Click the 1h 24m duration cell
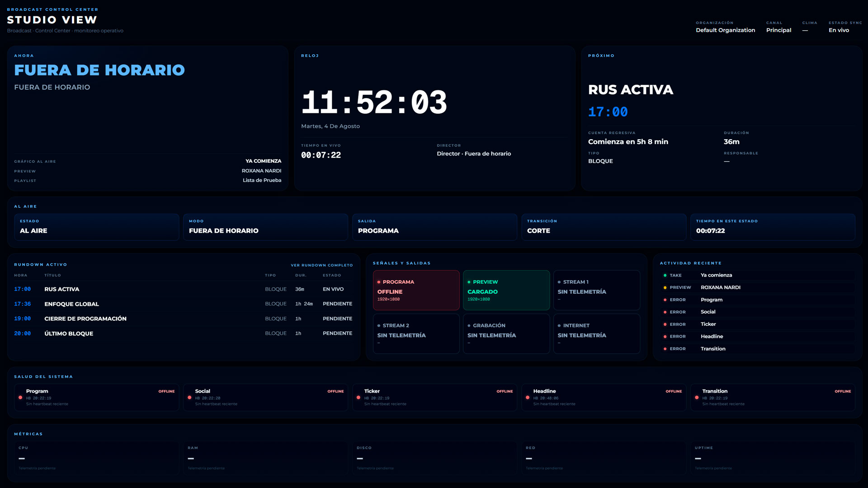The image size is (868, 488). tap(304, 304)
